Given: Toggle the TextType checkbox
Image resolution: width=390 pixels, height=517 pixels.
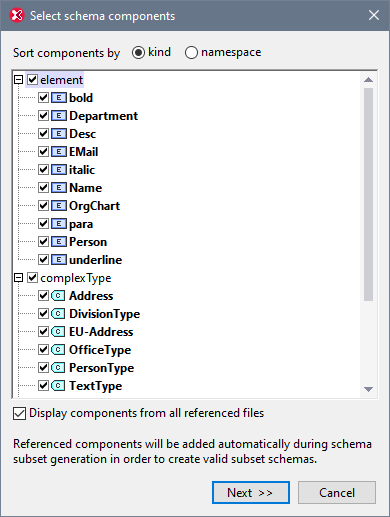Looking at the screenshot, I should point(43,386).
